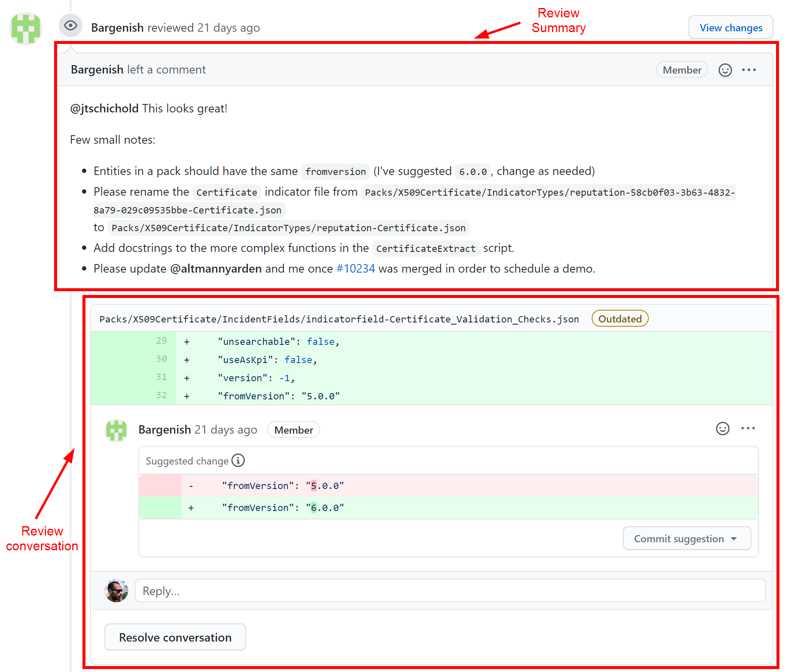
Task: Open the Commit suggestion dropdown arrow
Action: pos(735,538)
